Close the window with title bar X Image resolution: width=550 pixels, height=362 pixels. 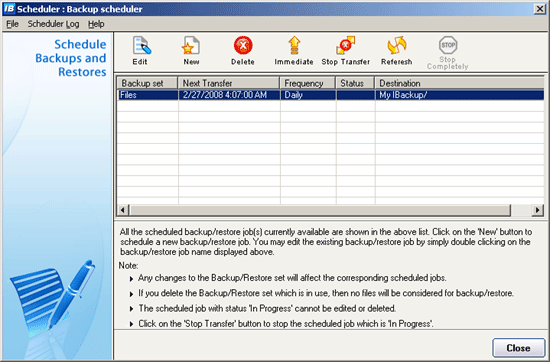539,9
